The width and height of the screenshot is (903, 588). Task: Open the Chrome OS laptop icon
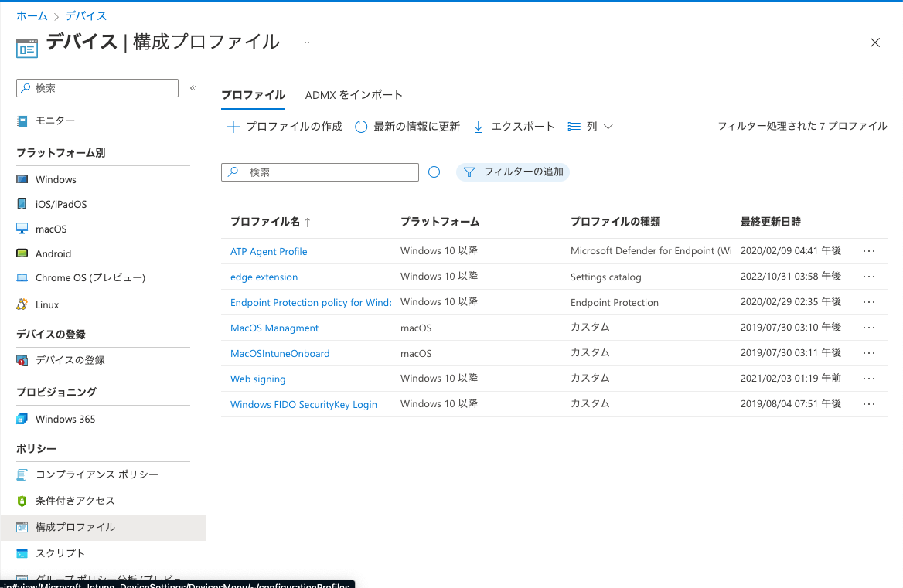(x=22, y=278)
